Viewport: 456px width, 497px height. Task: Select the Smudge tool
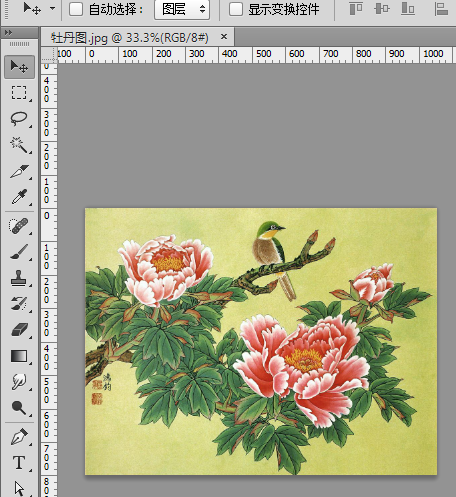point(19,382)
